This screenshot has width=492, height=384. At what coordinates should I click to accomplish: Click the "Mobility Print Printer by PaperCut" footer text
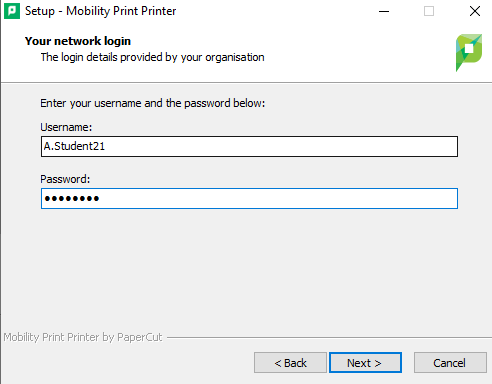(x=83, y=337)
